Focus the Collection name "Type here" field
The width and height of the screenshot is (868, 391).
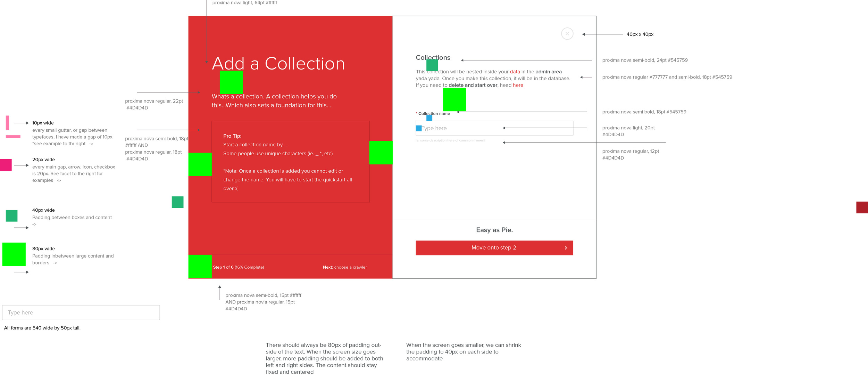click(x=494, y=128)
